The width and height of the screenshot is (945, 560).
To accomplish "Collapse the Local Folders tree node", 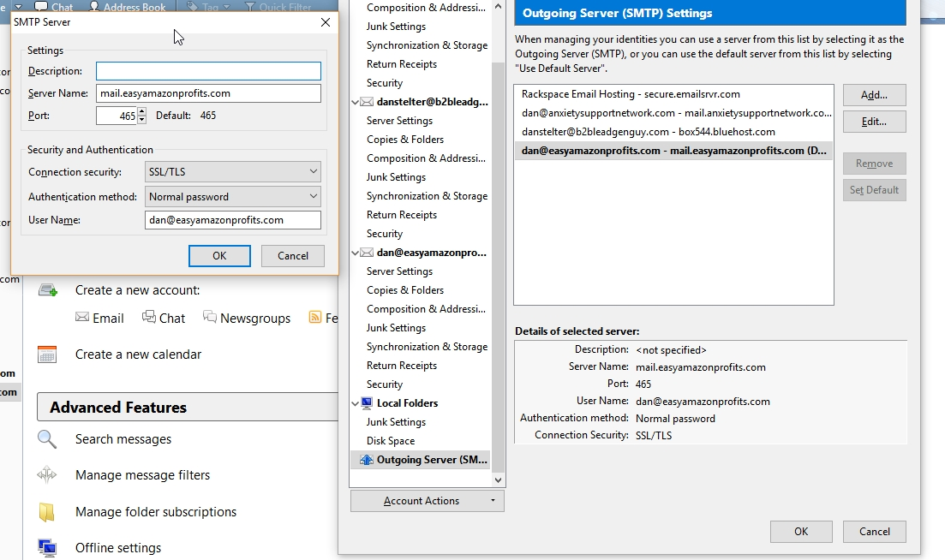I will [356, 403].
